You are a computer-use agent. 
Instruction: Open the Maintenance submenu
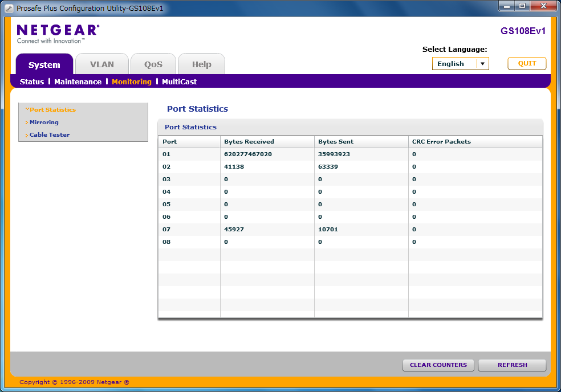click(78, 82)
